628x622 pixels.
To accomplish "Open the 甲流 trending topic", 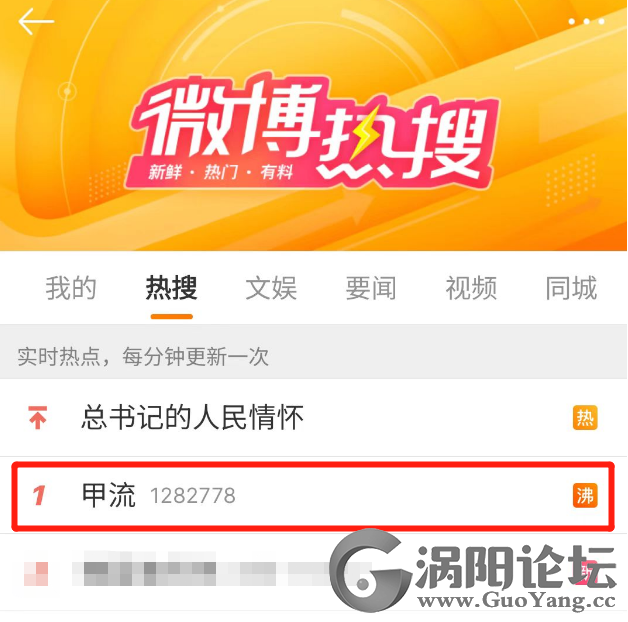I will click(109, 495).
